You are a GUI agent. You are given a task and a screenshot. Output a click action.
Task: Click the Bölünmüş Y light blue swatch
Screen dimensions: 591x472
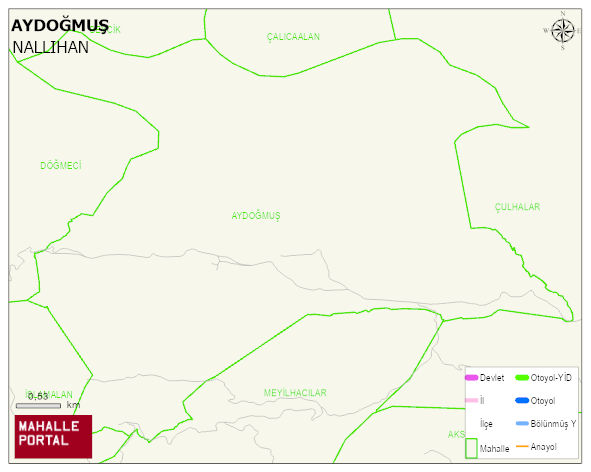(522, 423)
